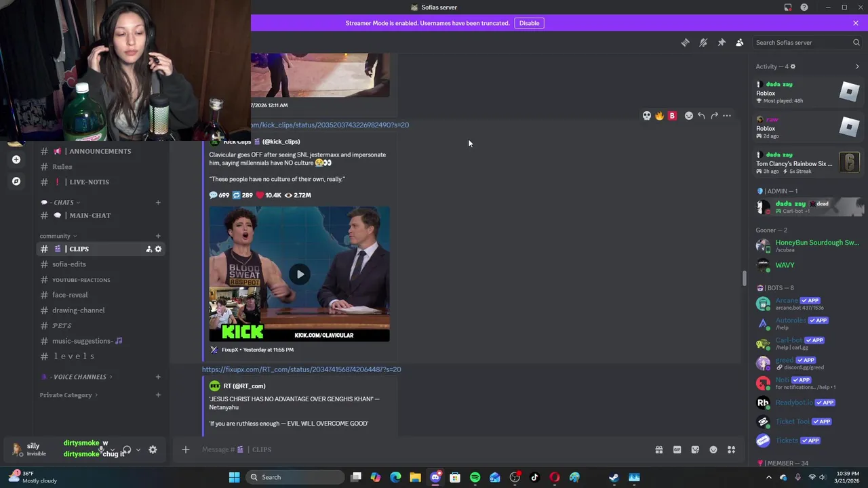Forward the message with forward arrow
868x488 pixels.
(714, 116)
